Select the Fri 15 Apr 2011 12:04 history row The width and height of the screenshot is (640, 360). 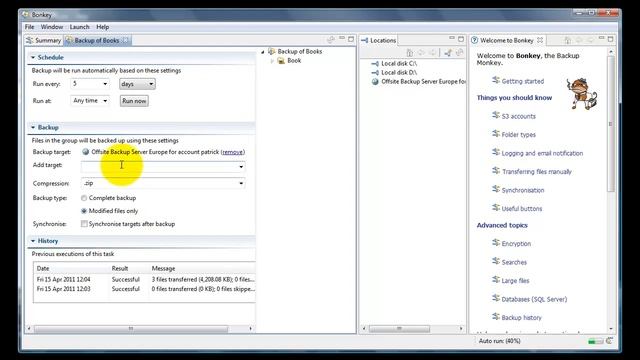[144, 280]
